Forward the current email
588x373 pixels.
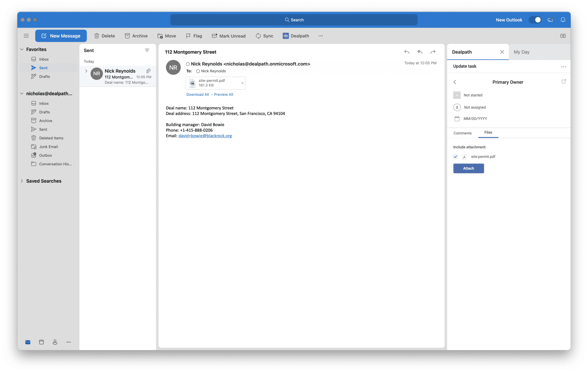point(433,52)
